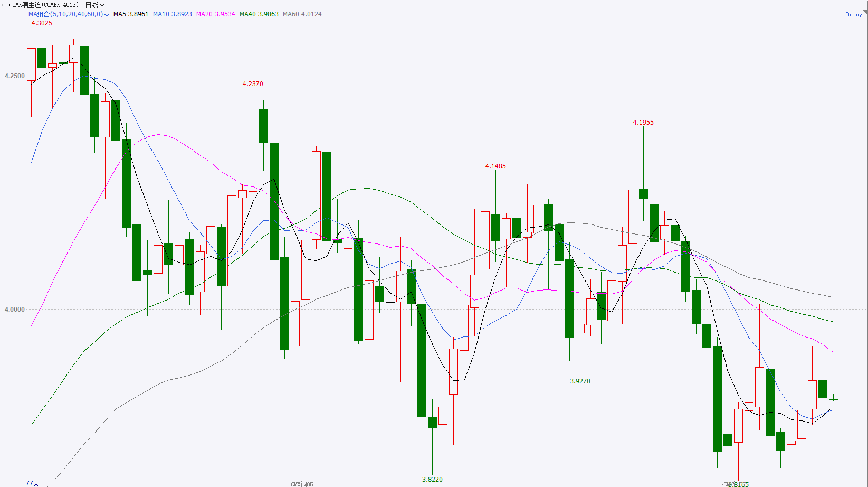Select the MA40 3.9863 legend value
This screenshot has height=487, width=868.
(259, 14)
